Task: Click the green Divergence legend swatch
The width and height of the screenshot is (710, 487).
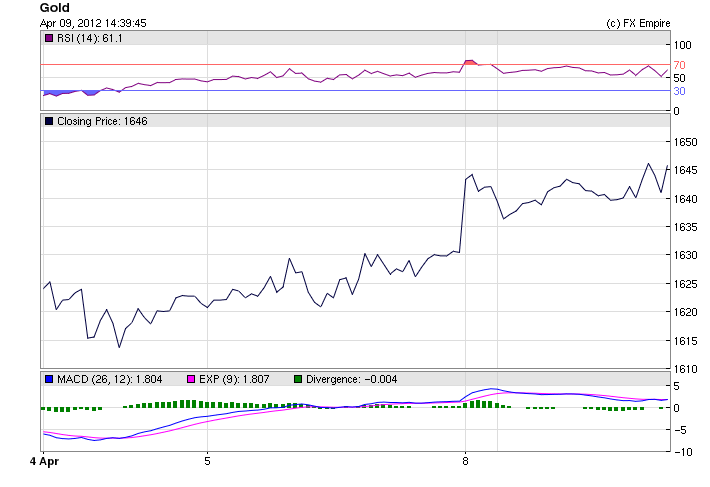Action: click(x=298, y=379)
